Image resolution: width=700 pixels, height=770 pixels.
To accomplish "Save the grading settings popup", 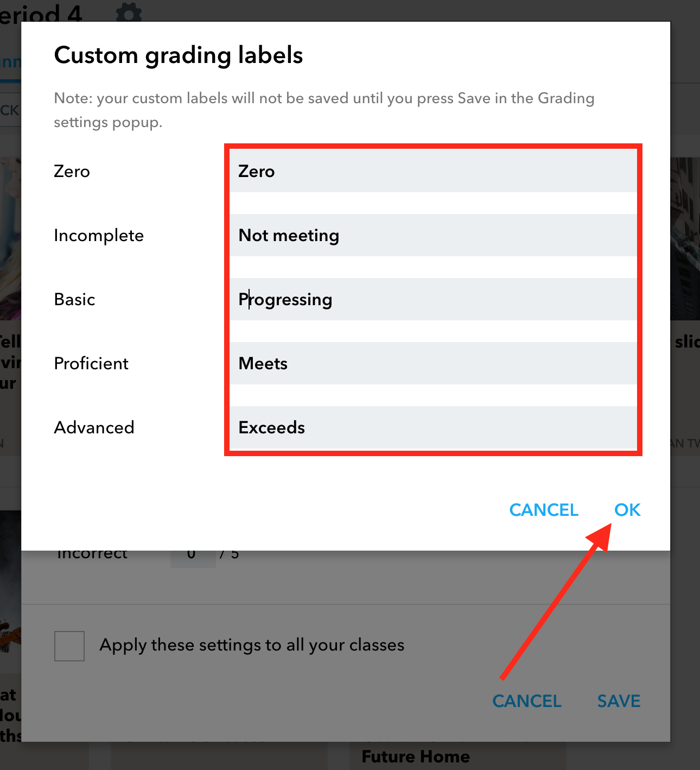I will (619, 701).
